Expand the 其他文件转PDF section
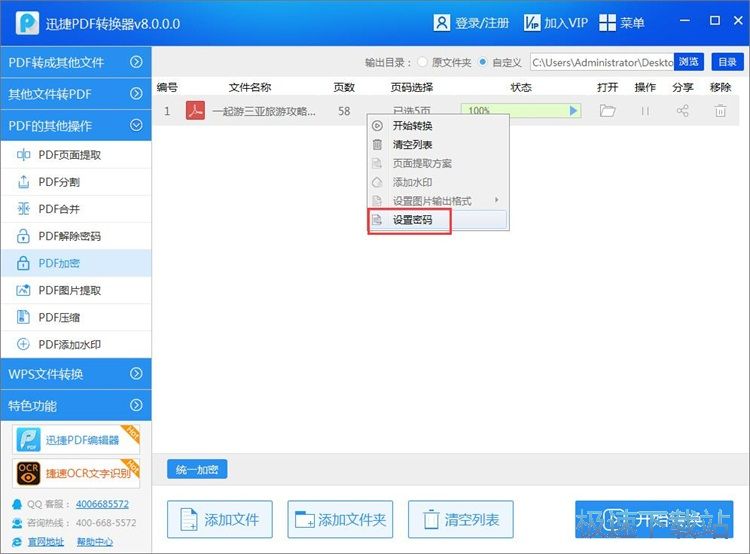 coord(76,94)
